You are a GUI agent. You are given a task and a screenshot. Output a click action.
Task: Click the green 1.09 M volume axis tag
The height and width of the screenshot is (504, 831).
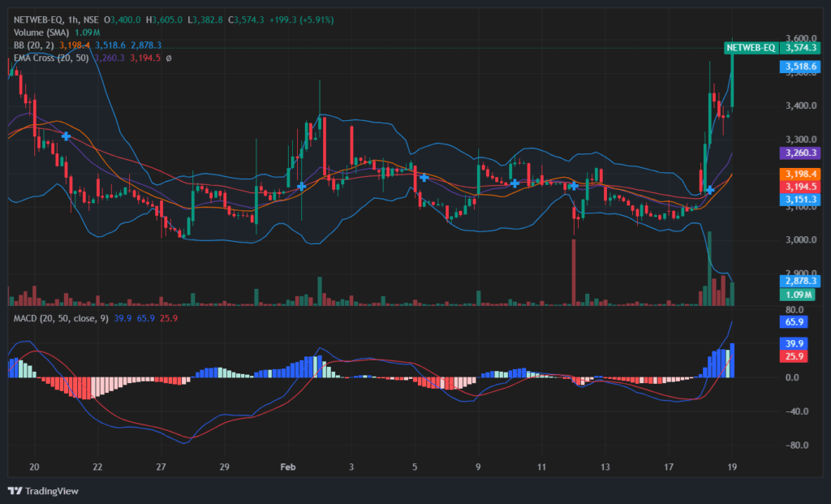tap(797, 295)
